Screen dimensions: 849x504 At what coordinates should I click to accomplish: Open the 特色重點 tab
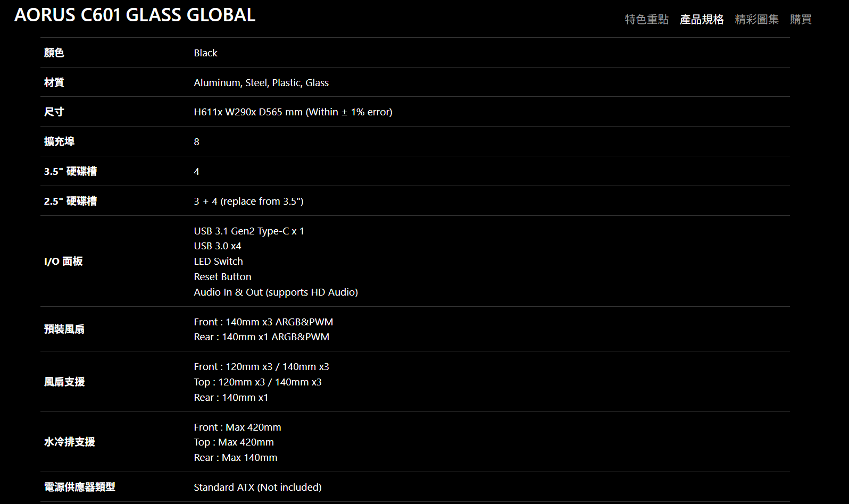pos(646,20)
